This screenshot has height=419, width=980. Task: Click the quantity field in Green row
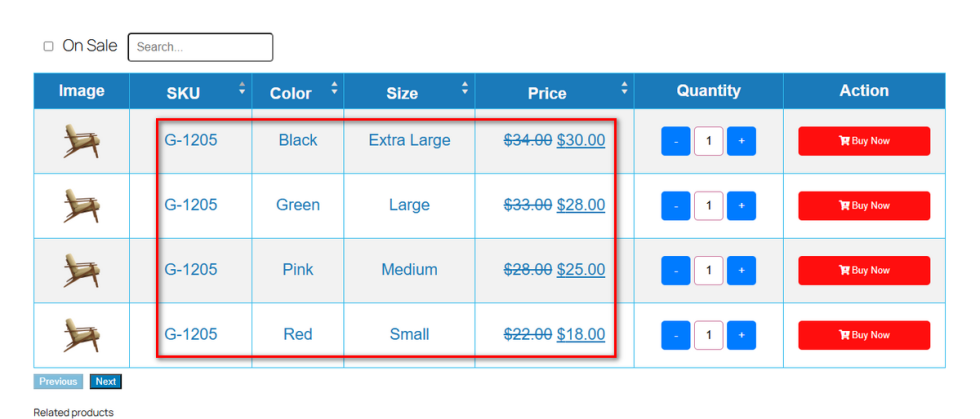(708, 206)
